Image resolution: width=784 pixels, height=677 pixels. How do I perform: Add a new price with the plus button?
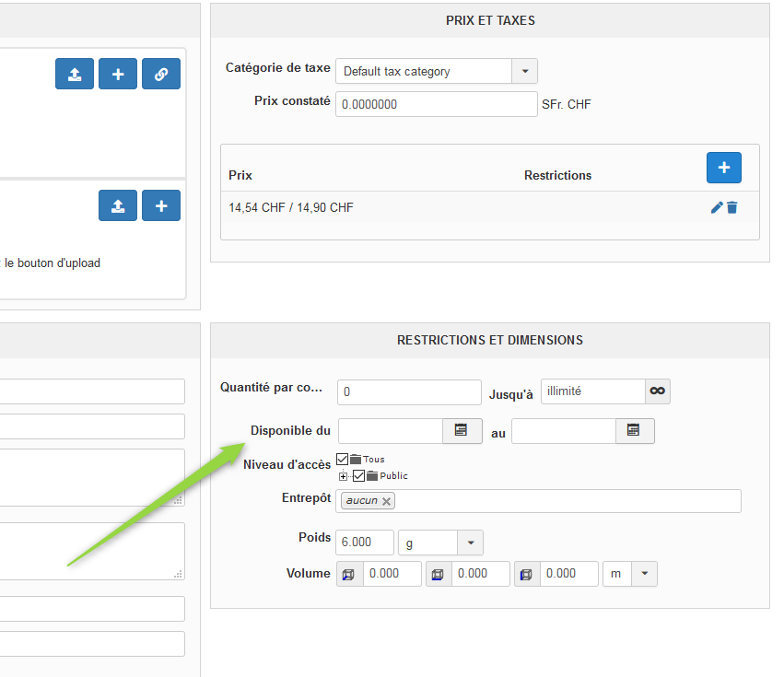(x=723, y=168)
